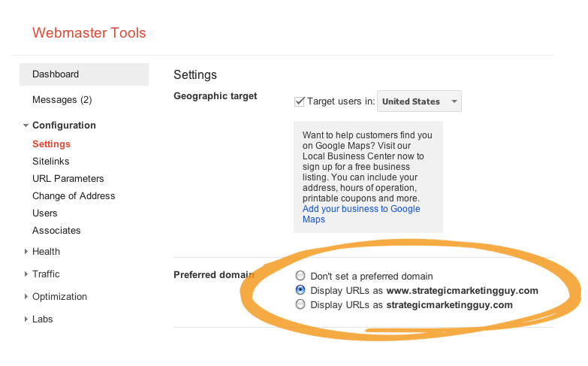Select Don't set a preferred domain
Image resolution: width=588 pixels, height=366 pixels.
tap(300, 276)
